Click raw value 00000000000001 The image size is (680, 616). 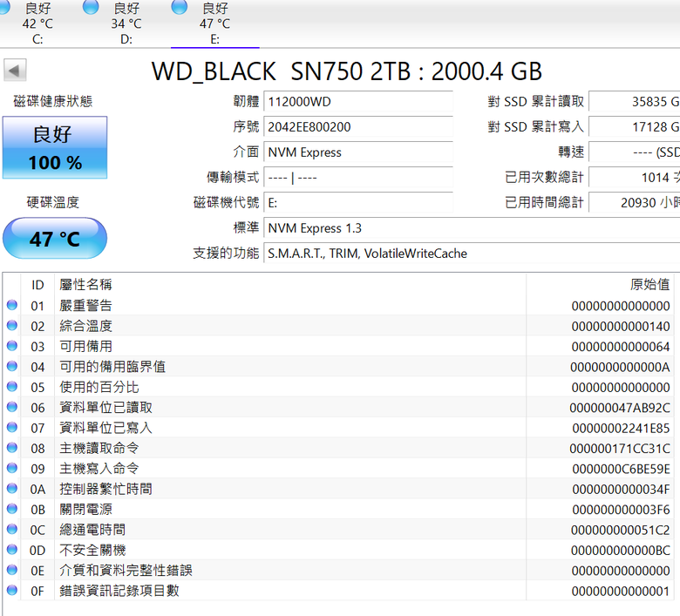[x=621, y=592]
